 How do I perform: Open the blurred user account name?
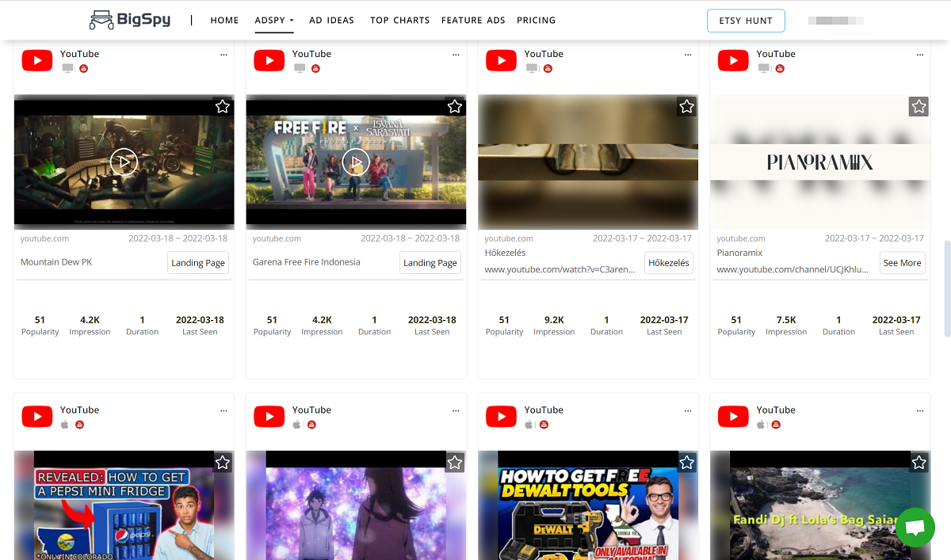pyautogui.click(x=835, y=21)
